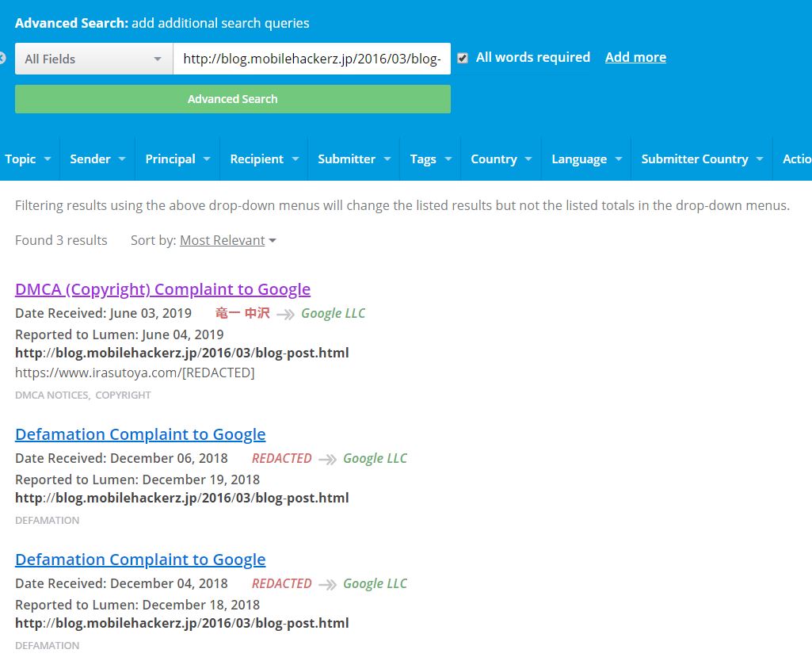Screen dimensions: 812x661
Task: Click the search query URL input field
Action: tap(312, 59)
